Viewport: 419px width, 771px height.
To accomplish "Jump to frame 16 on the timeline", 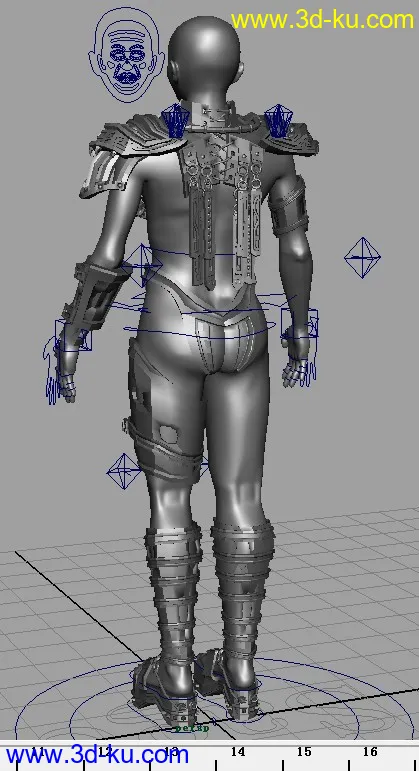I will click(x=370, y=752).
